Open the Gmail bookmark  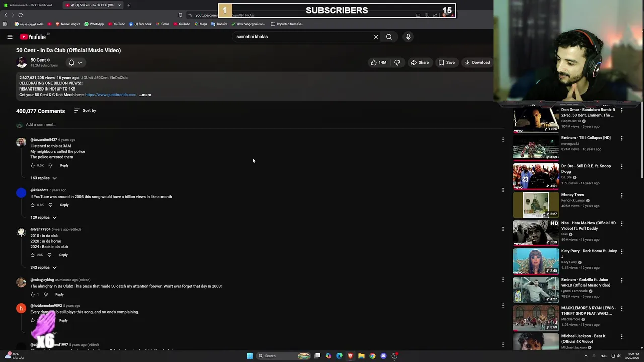tap(163, 24)
